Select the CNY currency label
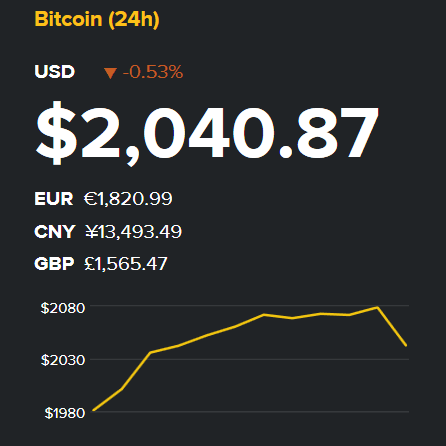The image size is (446, 446). tap(55, 232)
